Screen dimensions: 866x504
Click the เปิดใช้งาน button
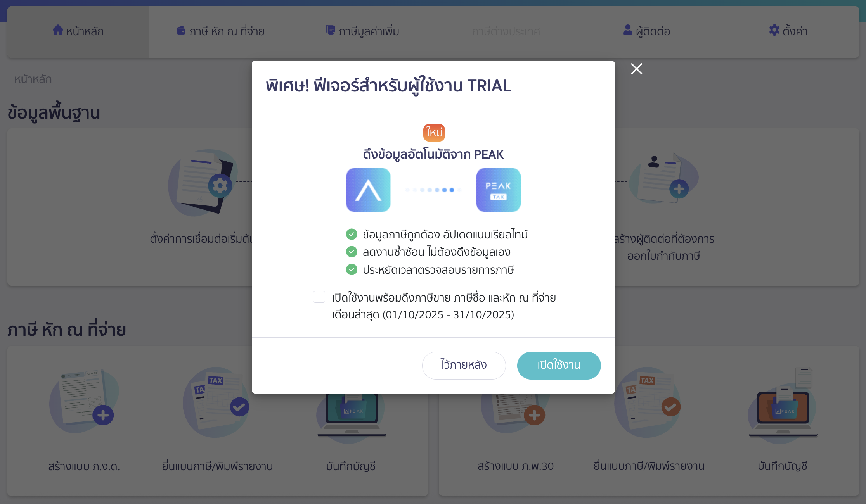[x=559, y=365]
